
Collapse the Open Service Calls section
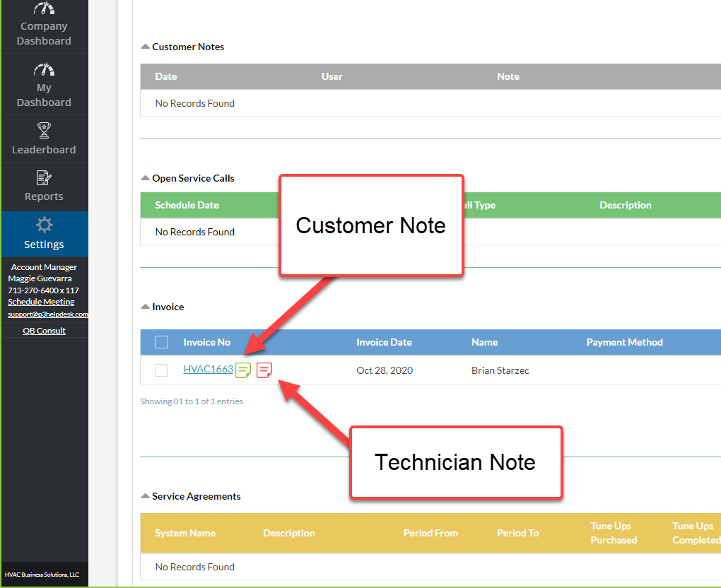[146, 178]
